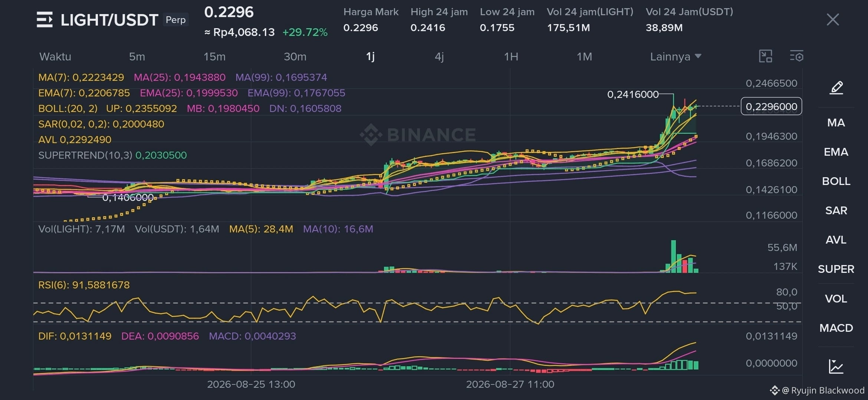Toggle the MACD indicator
The width and height of the screenshot is (868, 400).
[x=836, y=328]
